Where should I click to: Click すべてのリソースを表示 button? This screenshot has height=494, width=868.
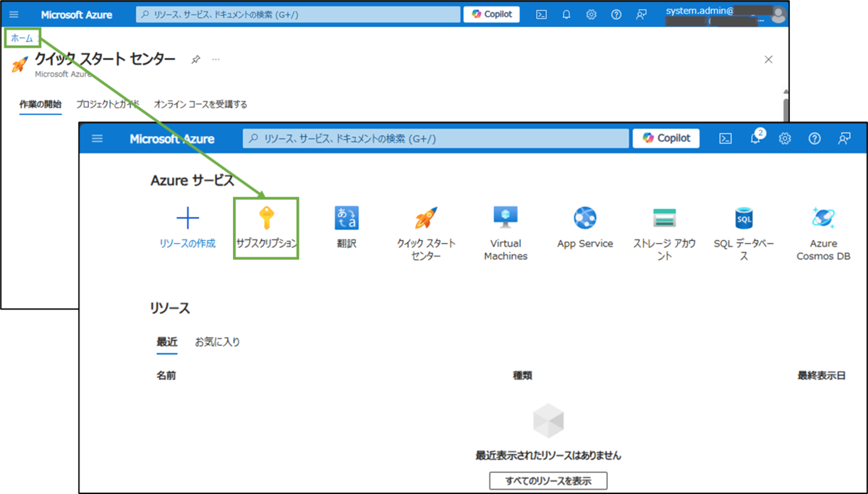(548, 481)
